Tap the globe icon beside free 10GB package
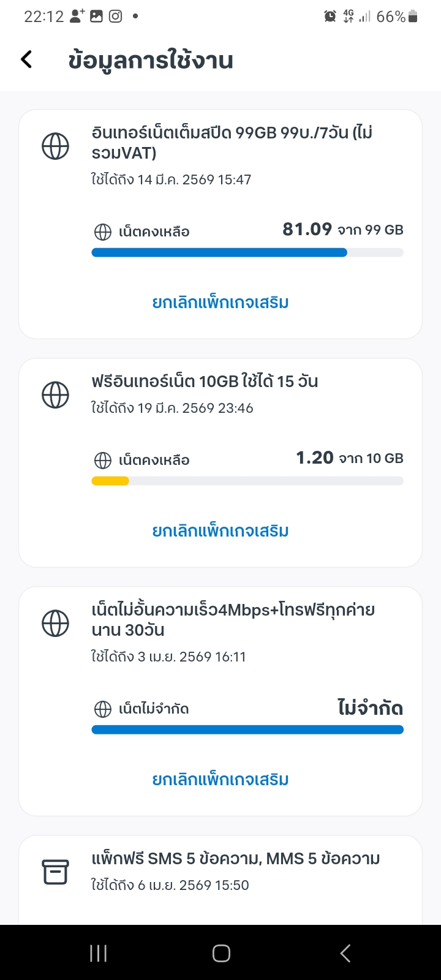441x980 pixels. [55, 395]
